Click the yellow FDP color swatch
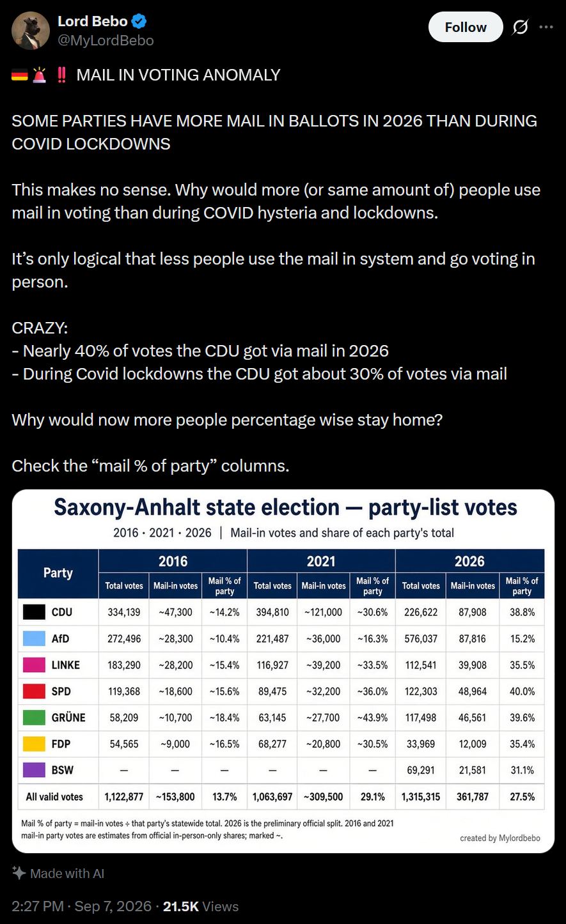Viewport: 566px width, 924px height. coord(34,744)
